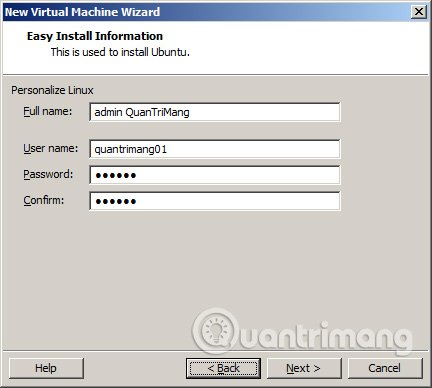Click the 'Password:' label
Viewport: 432px width, 388px height.
(x=48, y=174)
